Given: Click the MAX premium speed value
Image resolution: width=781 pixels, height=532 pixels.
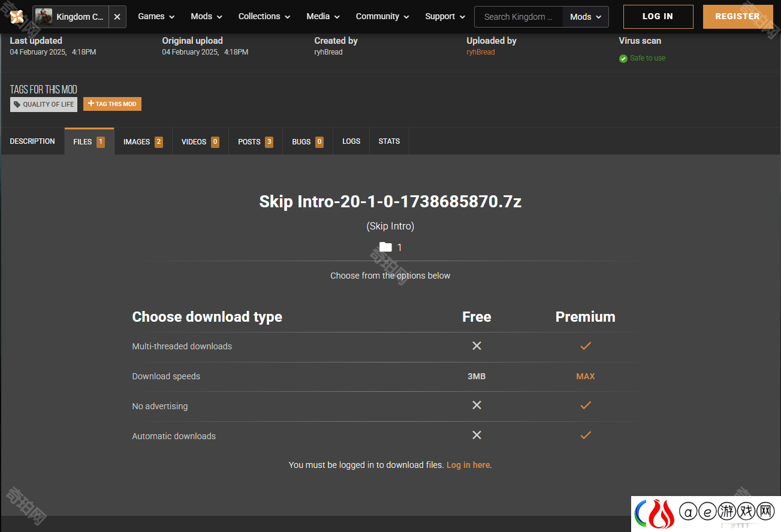Looking at the screenshot, I should [586, 376].
